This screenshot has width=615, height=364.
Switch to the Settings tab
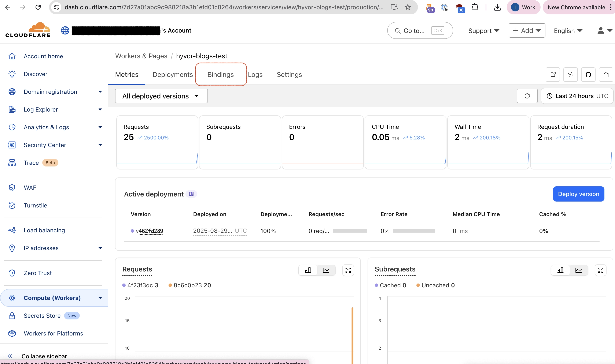289,75
